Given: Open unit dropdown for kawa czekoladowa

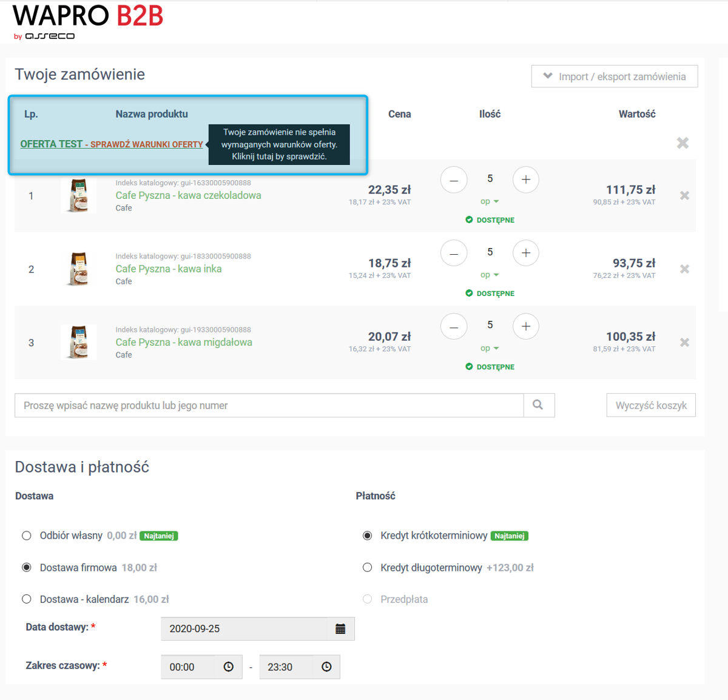Looking at the screenshot, I should (490, 201).
